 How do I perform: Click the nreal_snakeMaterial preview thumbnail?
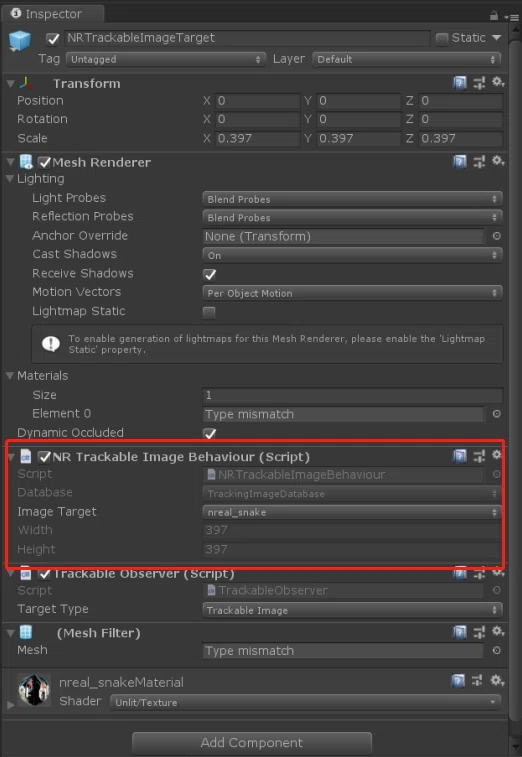tap(34, 690)
